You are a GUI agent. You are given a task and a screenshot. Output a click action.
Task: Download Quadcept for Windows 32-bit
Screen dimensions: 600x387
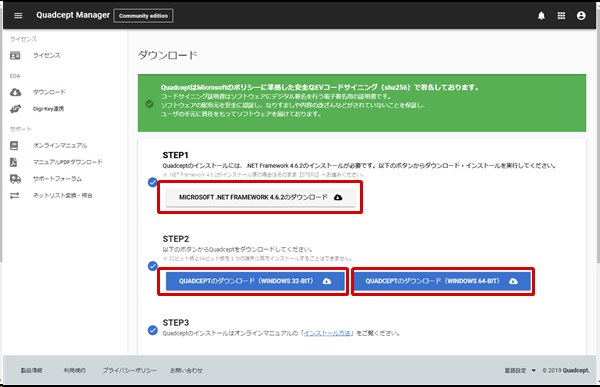click(x=255, y=281)
